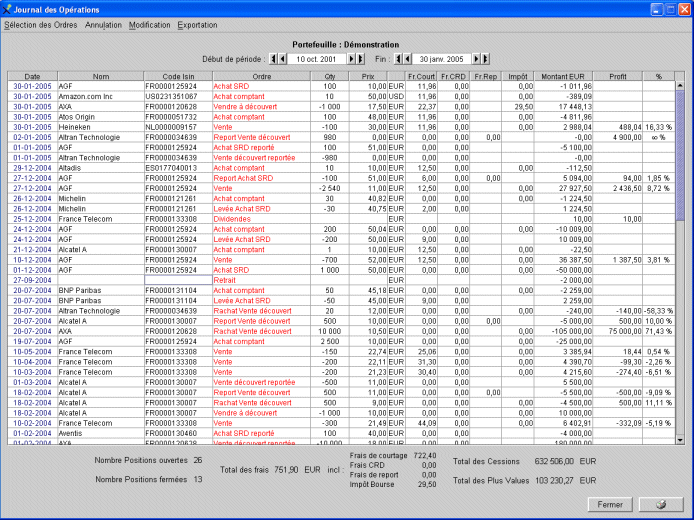This screenshot has height=520, width=694.
Task: Click the Profit column header
Action: (618, 76)
